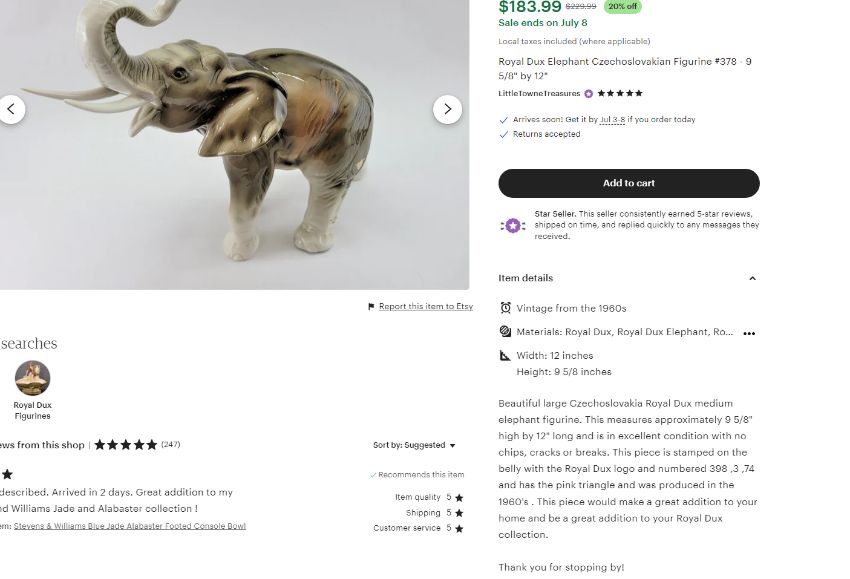This screenshot has width=850, height=579.
Task: Click the vintage clock icon in item details
Action: click(x=505, y=308)
